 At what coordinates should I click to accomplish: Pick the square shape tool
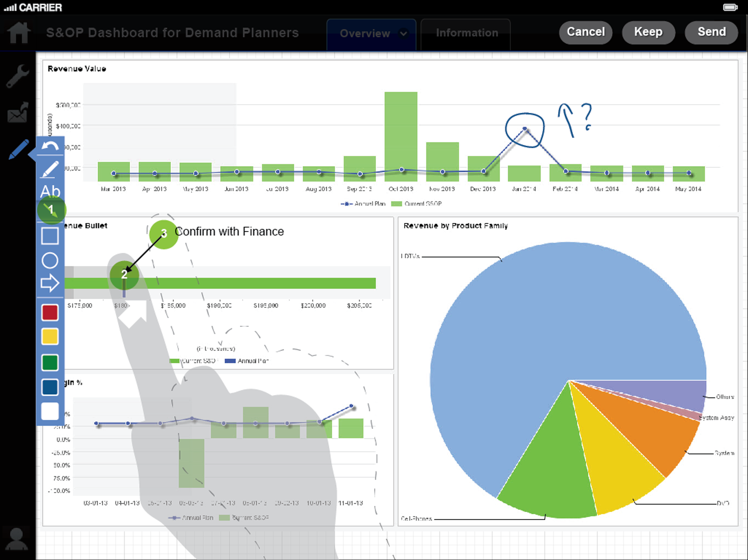pyautogui.click(x=50, y=236)
